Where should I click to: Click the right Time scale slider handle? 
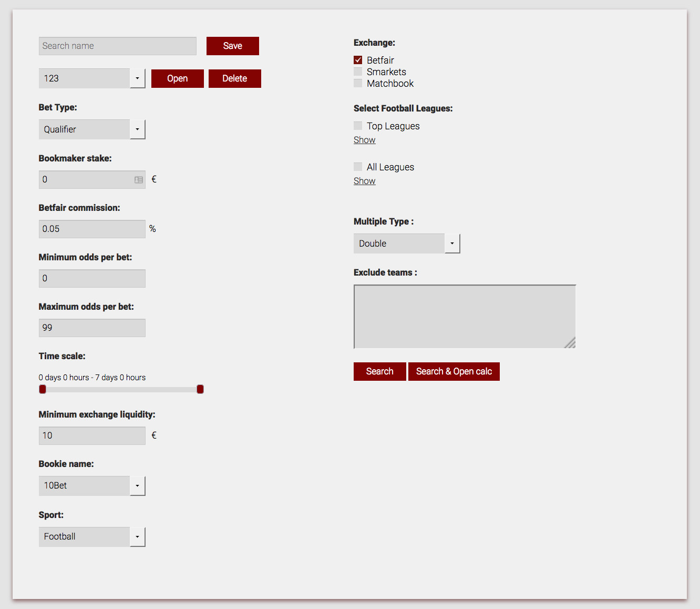(x=200, y=389)
